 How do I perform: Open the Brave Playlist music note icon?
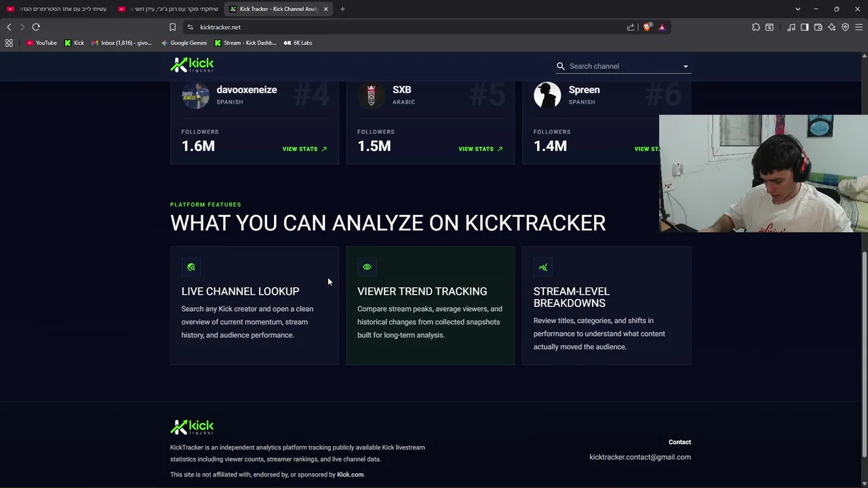point(791,27)
